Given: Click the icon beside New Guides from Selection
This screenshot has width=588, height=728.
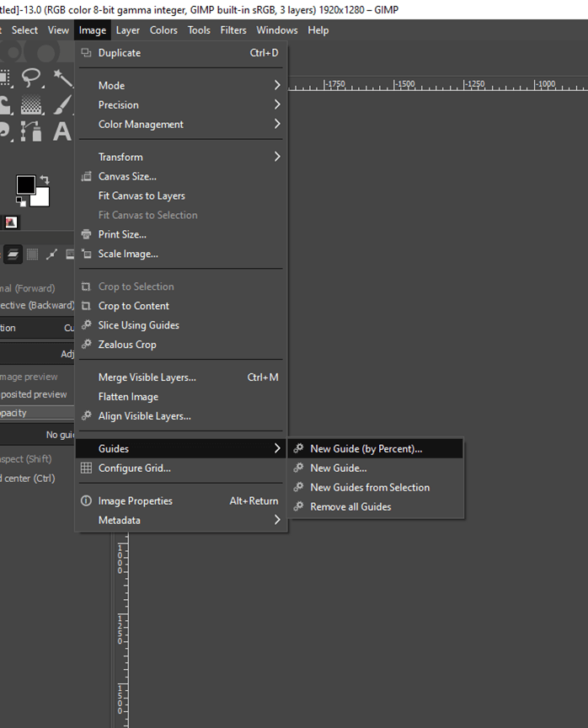Looking at the screenshot, I should coord(298,487).
